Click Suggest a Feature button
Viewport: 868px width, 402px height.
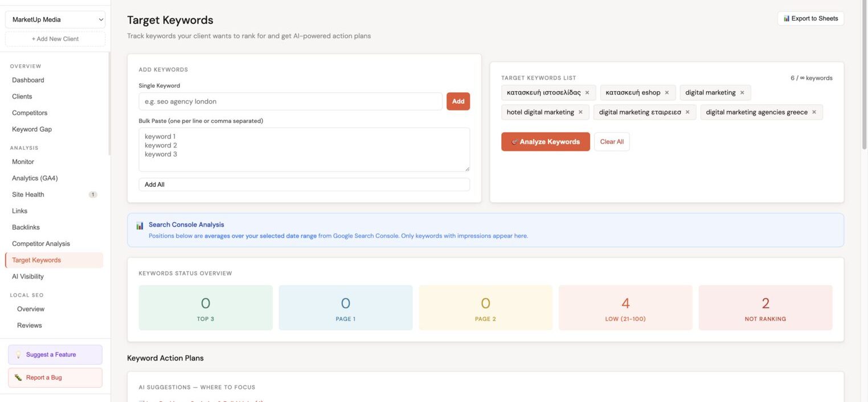point(55,355)
